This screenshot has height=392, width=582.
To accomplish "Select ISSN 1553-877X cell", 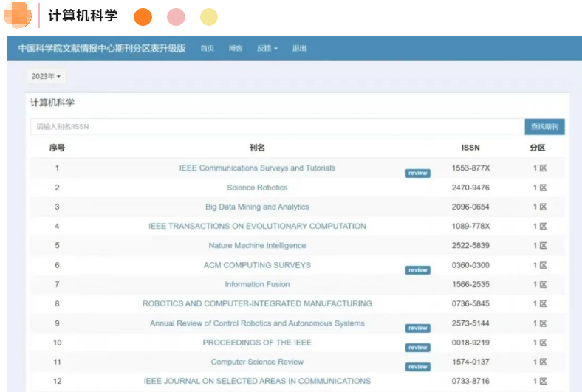I will pyautogui.click(x=470, y=168).
